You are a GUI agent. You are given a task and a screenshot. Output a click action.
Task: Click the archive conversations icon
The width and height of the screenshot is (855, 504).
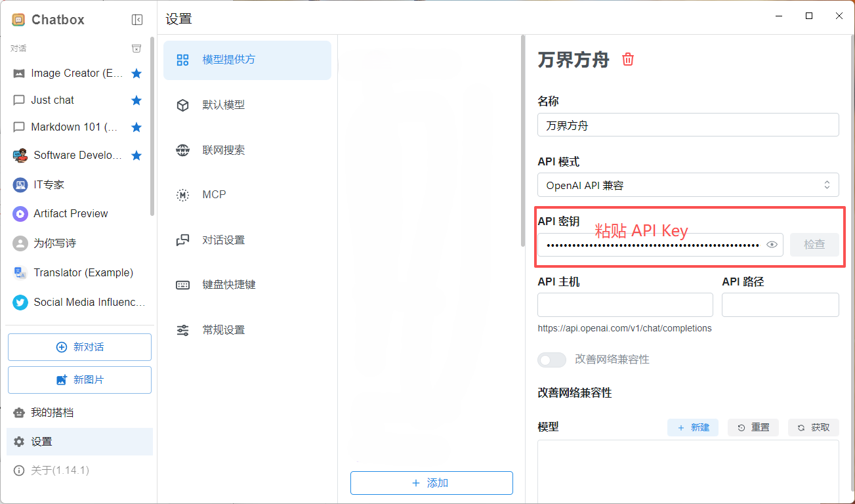tap(136, 49)
